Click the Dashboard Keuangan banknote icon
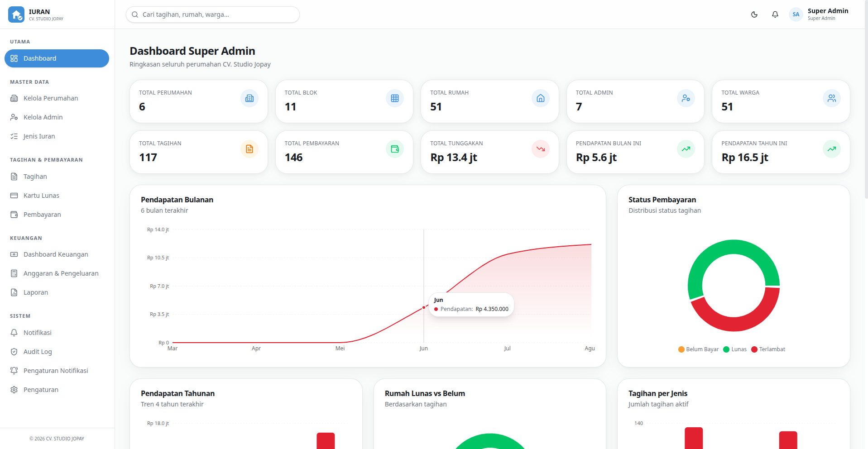The image size is (868, 449). click(x=14, y=254)
